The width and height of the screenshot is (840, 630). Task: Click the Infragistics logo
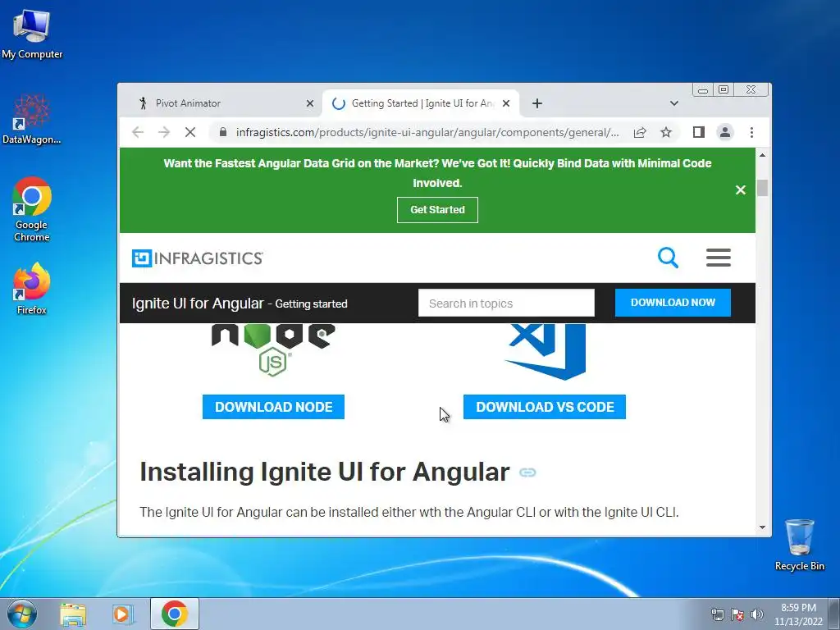pyautogui.click(x=198, y=258)
